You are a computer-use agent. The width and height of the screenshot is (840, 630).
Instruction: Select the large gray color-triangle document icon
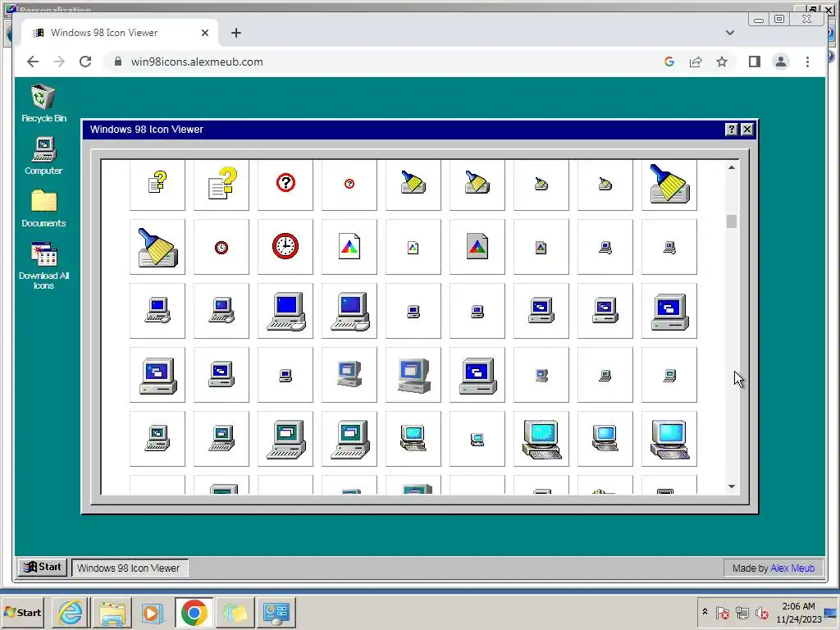coord(477,247)
